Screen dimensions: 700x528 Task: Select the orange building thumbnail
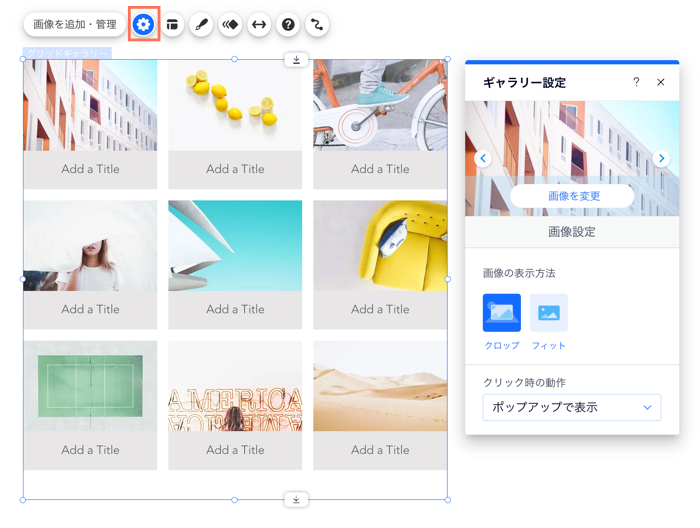coord(90,105)
